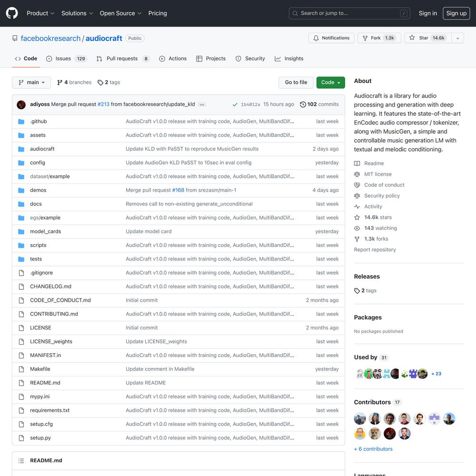Open README.md file in list
Image resolution: width=476 pixels, height=476 pixels.
pyautogui.click(x=45, y=383)
